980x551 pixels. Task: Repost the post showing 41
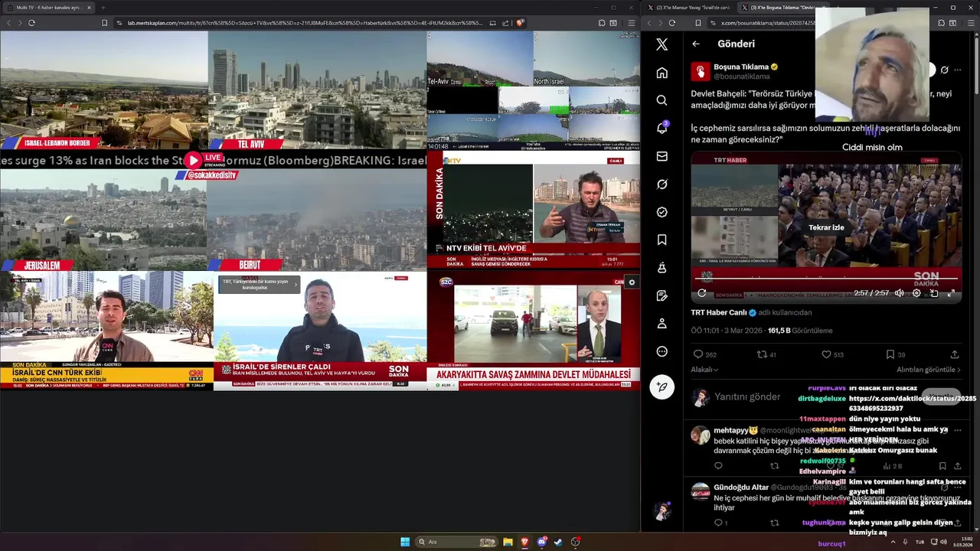pyautogui.click(x=766, y=354)
